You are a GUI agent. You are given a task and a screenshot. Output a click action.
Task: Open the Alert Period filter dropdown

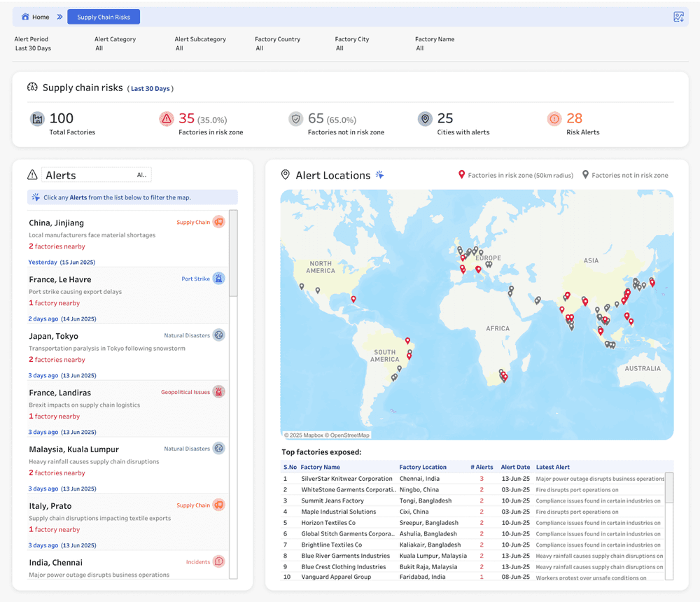click(x=33, y=48)
